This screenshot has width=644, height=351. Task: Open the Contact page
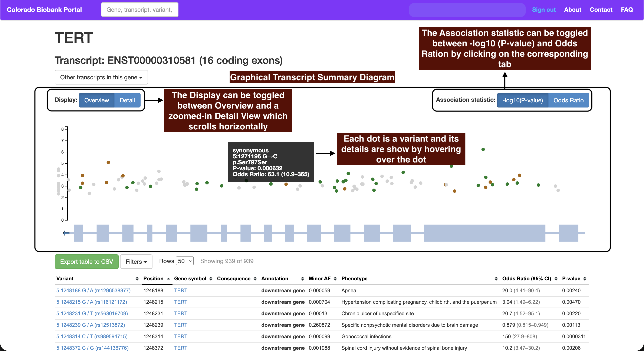[601, 10]
